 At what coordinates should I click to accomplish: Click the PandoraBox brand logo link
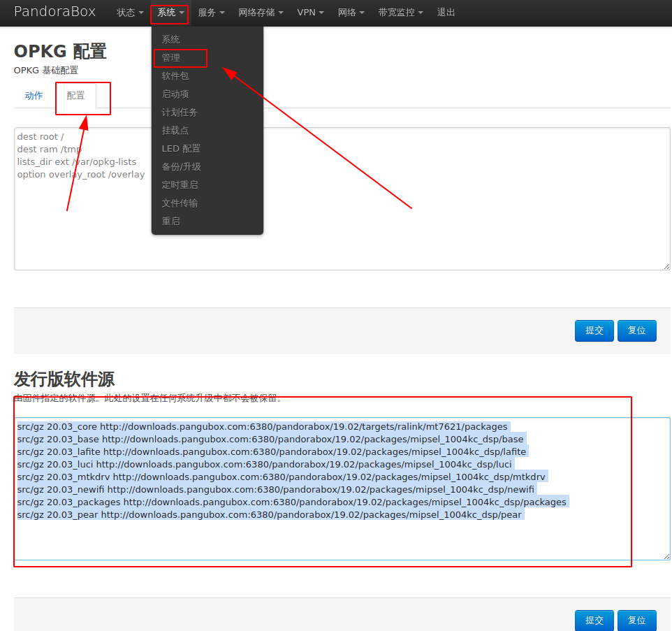tap(55, 12)
